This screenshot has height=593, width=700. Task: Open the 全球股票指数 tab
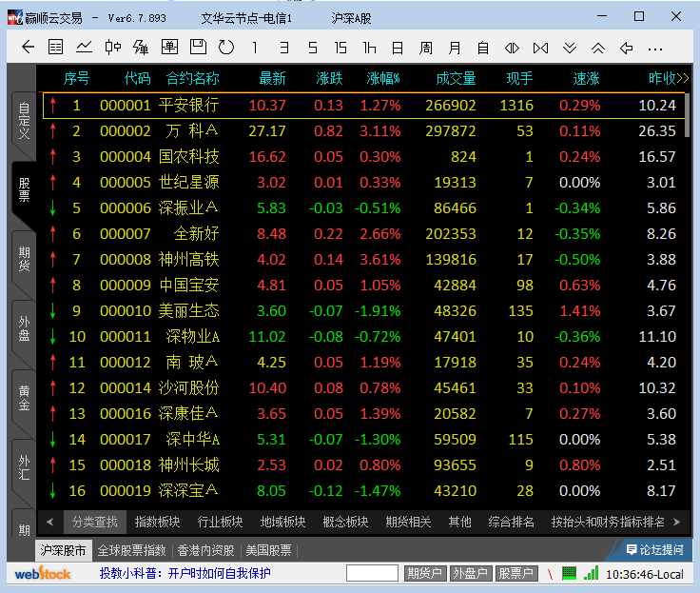133,550
